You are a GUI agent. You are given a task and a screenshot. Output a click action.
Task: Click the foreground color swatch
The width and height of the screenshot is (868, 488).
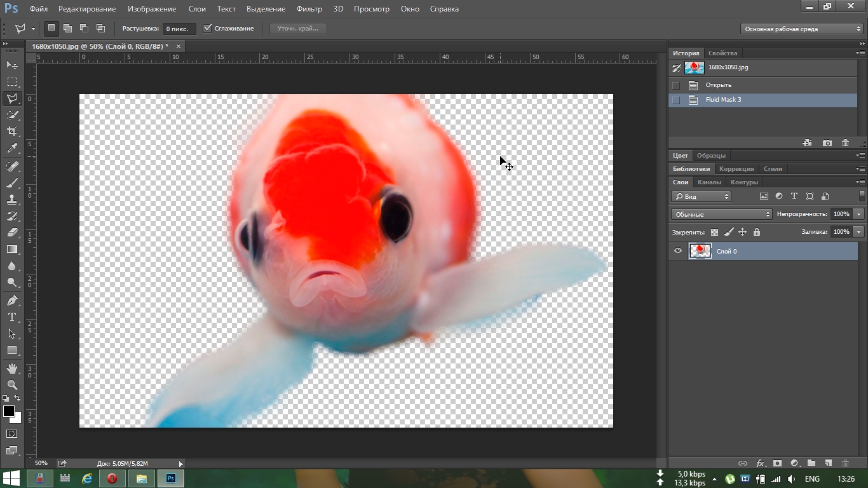9,411
